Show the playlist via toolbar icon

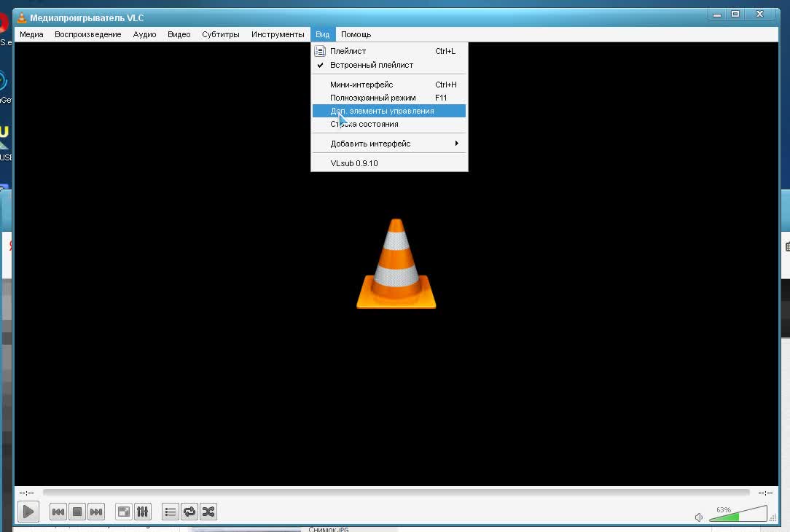point(171,512)
